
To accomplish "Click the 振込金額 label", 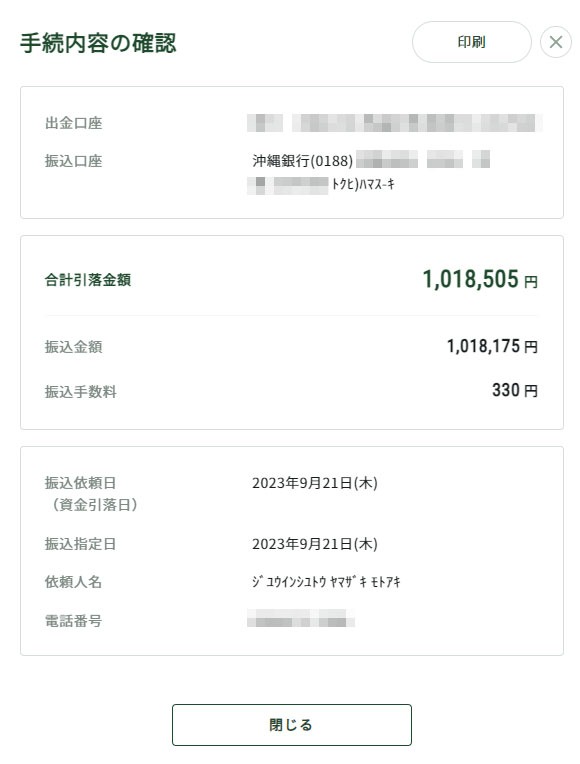I will [74, 347].
